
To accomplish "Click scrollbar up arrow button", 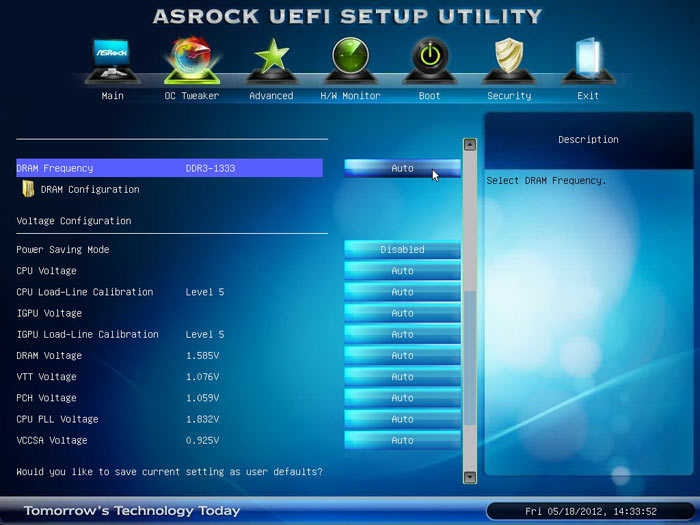I will pyautogui.click(x=470, y=145).
